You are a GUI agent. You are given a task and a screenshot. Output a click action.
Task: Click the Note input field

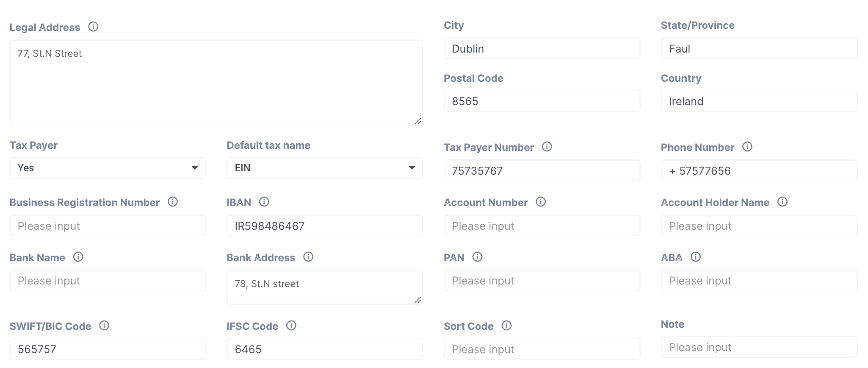tap(759, 347)
